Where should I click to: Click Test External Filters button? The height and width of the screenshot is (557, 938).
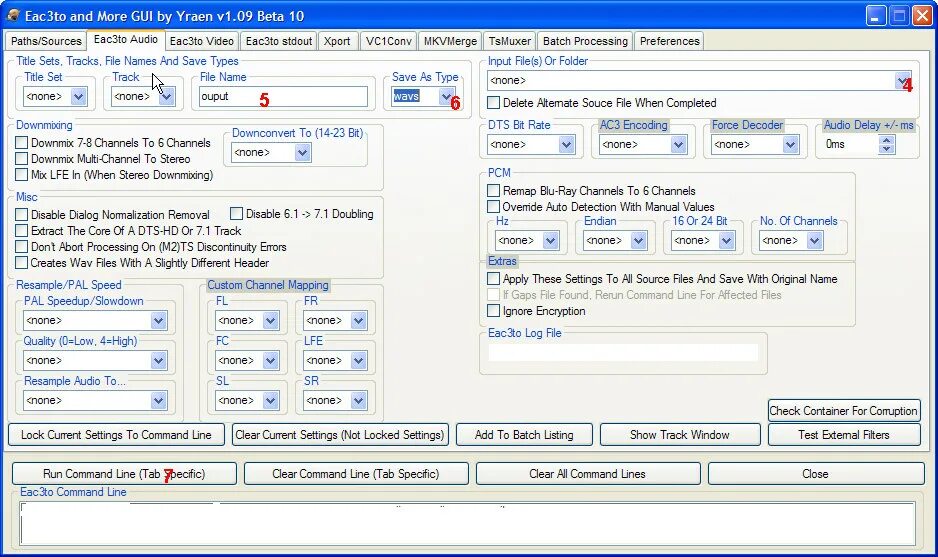coord(844,435)
